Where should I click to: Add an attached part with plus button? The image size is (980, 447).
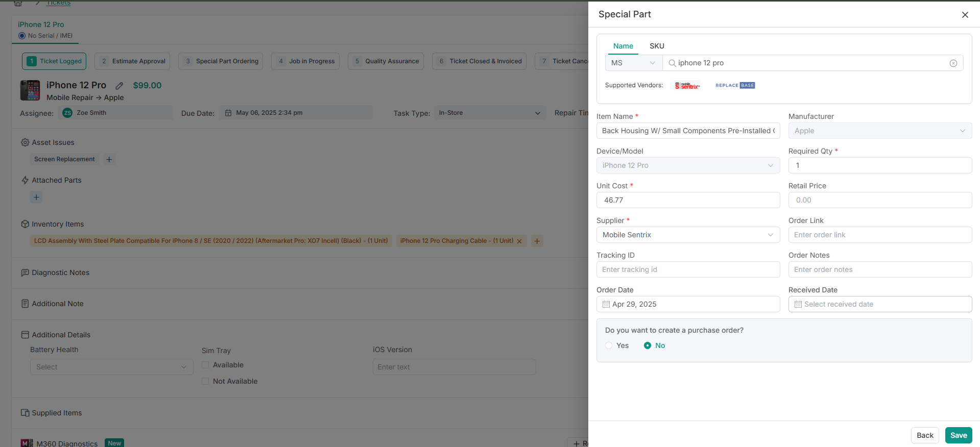click(x=36, y=197)
